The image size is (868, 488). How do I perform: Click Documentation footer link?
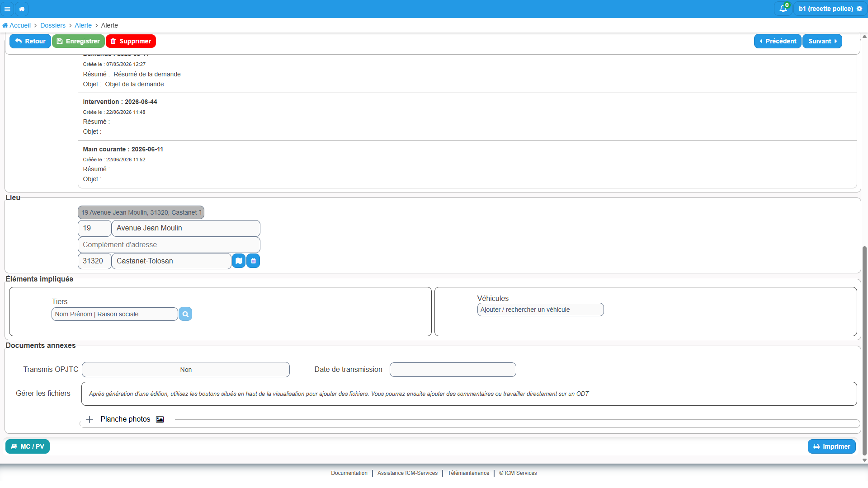point(349,473)
